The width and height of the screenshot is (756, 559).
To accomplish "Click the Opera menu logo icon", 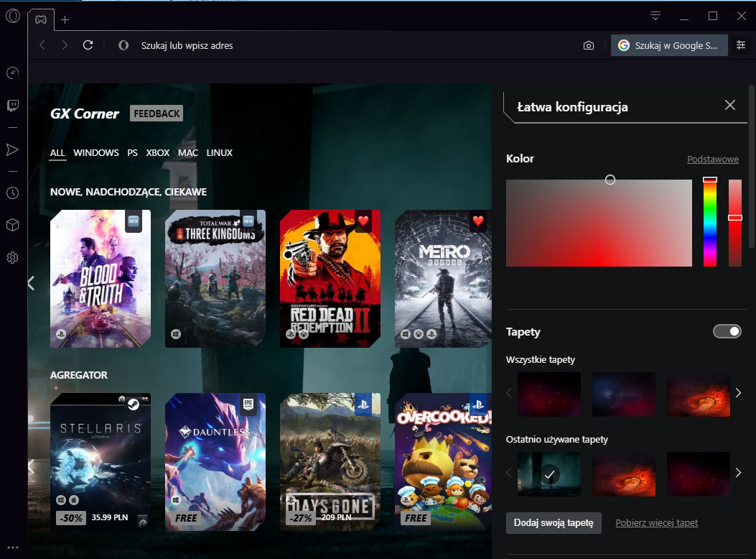I will pyautogui.click(x=13, y=16).
